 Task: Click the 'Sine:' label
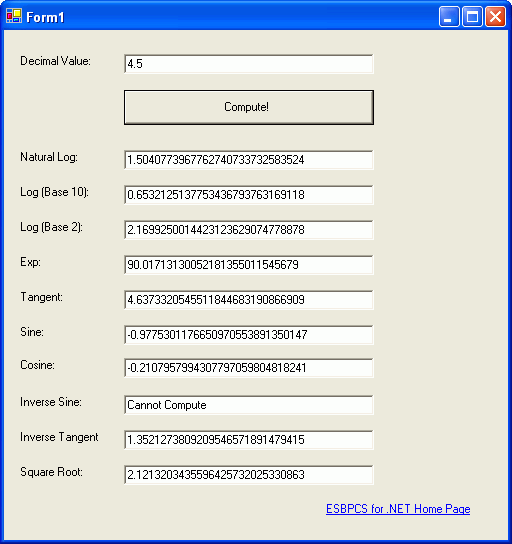[32, 332]
